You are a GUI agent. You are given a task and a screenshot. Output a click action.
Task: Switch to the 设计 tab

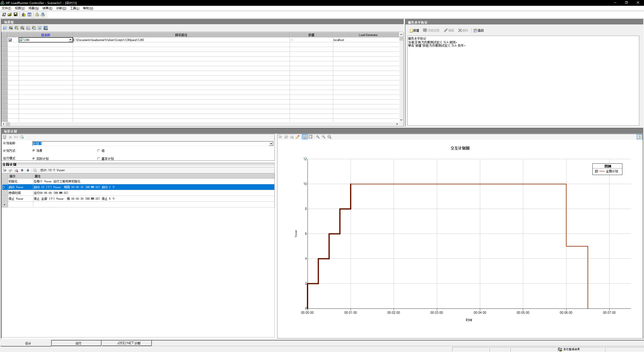[28, 343]
